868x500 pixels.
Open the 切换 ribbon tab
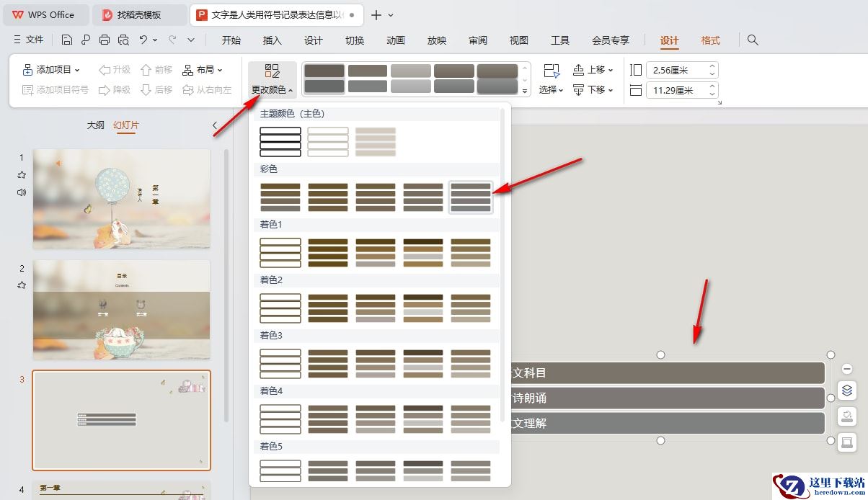tap(355, 40)
